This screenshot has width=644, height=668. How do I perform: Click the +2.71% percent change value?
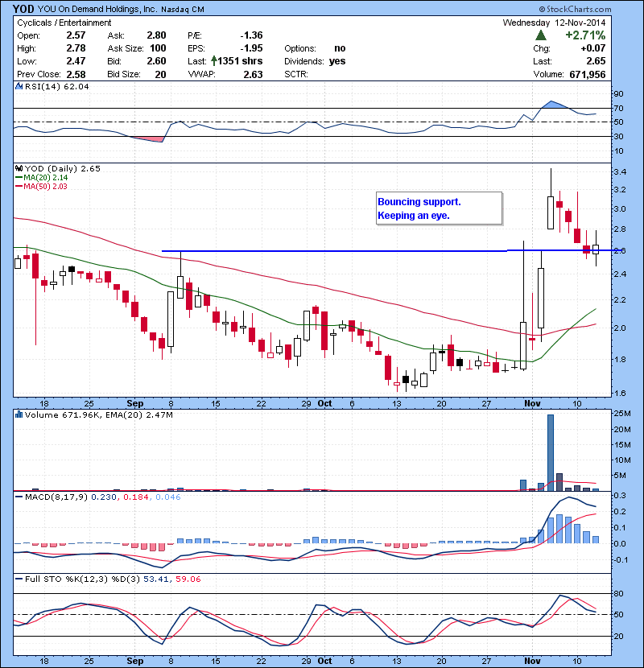pyautogui.click(x=585, y=35)
